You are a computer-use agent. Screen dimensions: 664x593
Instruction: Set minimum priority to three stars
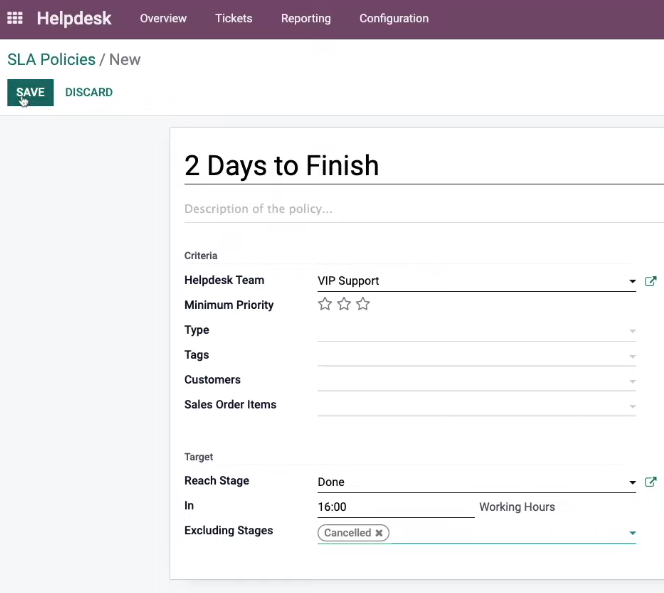363,304
